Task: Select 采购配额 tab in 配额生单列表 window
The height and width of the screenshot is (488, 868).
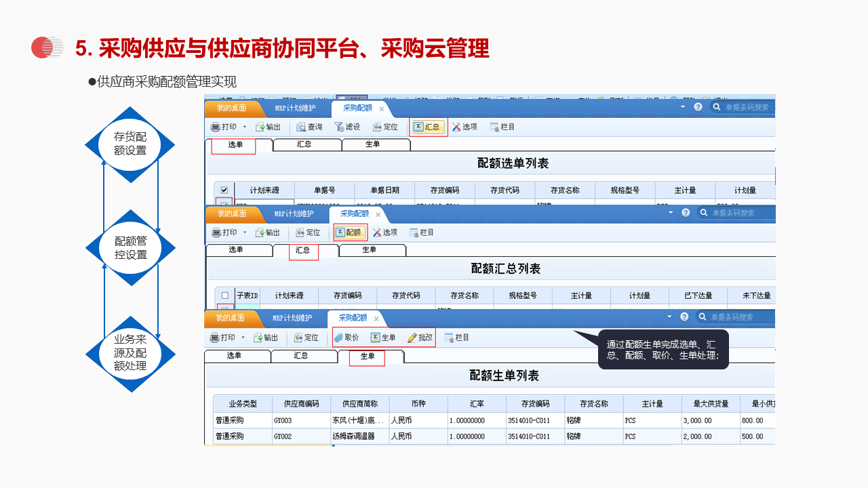Action: (353, 318)
